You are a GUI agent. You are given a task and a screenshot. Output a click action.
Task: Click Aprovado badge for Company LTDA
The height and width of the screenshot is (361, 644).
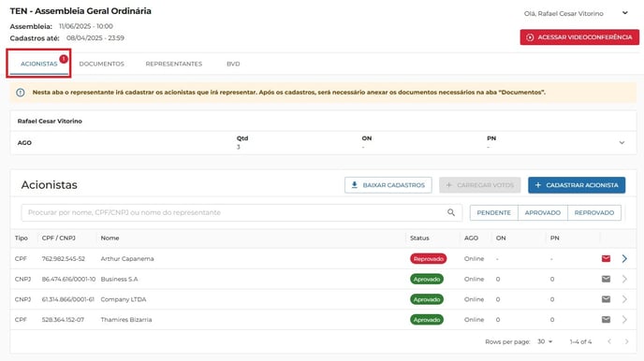(x=427, y=299)
